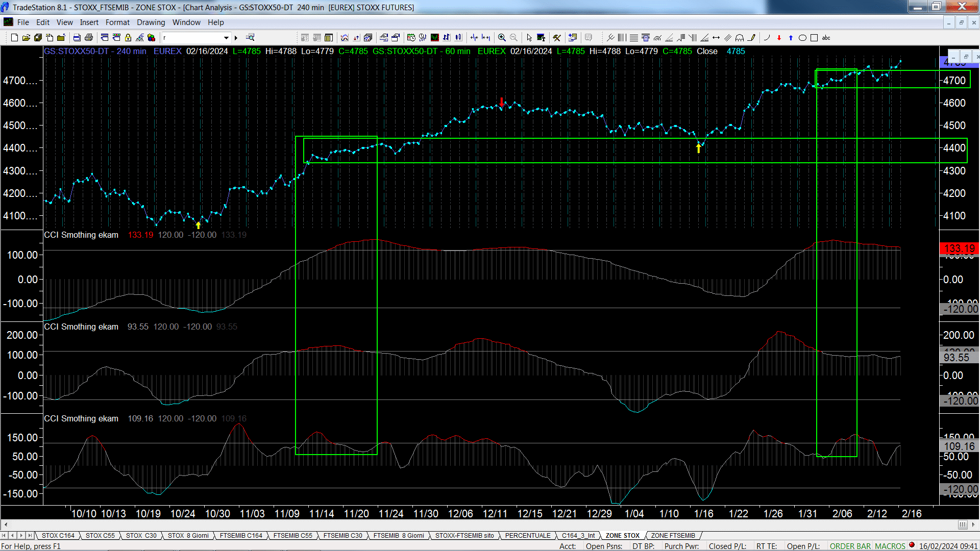Viewport: 980px width, 551px height.
Task: Click the MACROS status button
Action: (890, 546)
